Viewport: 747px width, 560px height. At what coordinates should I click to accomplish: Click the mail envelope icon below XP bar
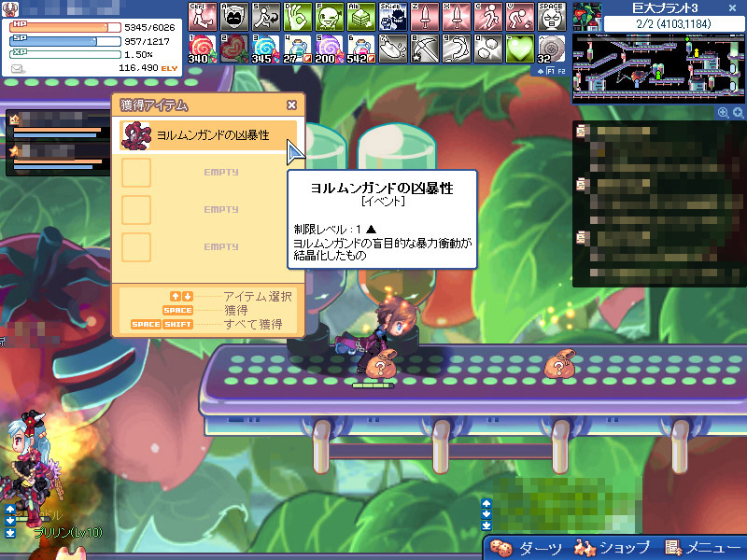(17, 69)
